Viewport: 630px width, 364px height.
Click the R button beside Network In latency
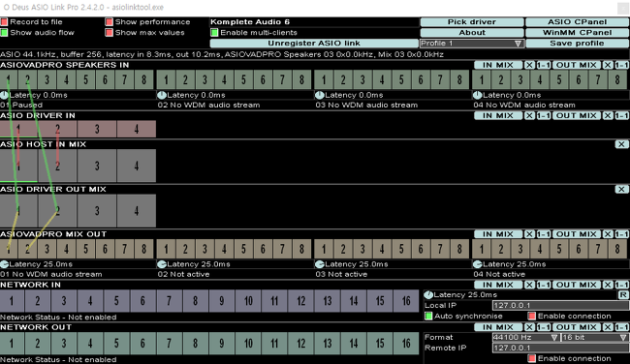point(623,295)
